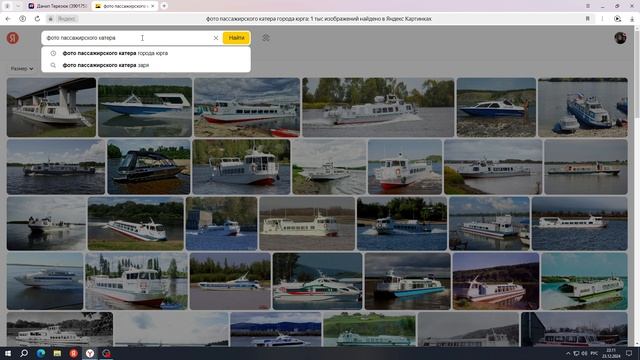Open the image search settings icon beside Найти
Viewport: 640px width, 360px height.
click(266, 38)
